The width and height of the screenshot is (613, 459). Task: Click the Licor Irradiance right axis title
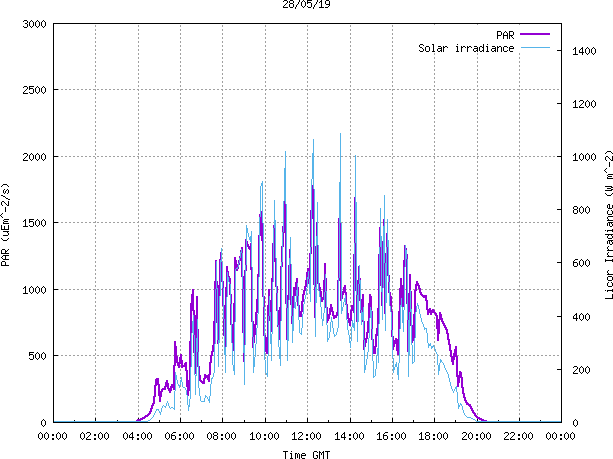[x=608, y=225]
